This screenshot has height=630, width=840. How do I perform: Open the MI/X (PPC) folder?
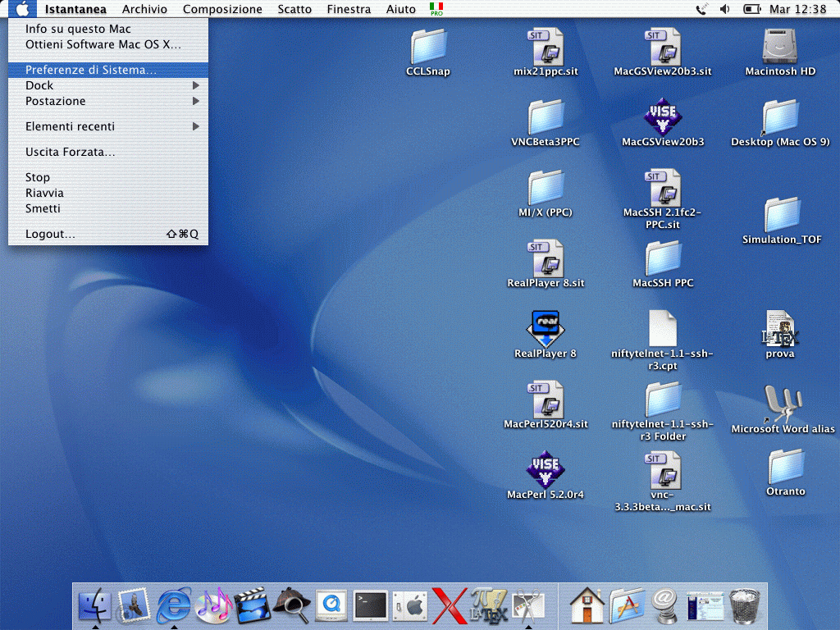click(546, 188)
